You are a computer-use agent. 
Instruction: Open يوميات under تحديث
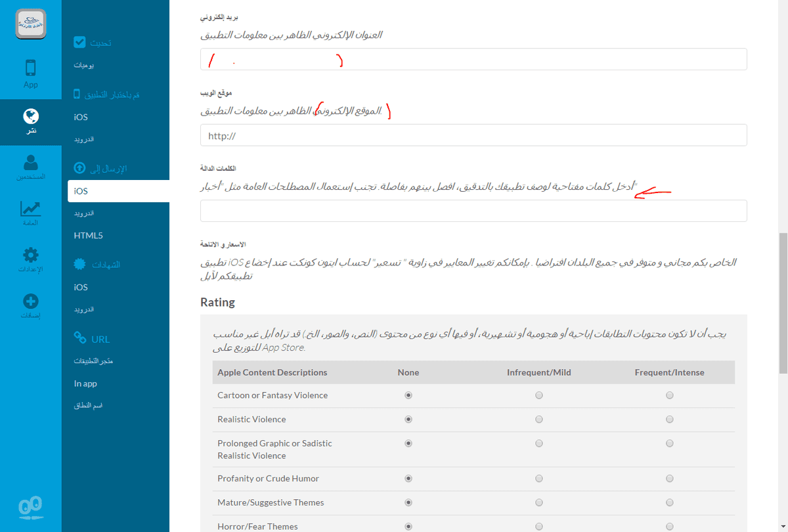coord(84,66)
